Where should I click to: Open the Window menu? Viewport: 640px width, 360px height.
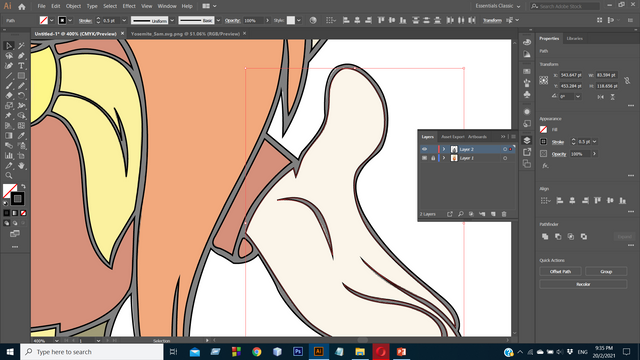(167, 6)
